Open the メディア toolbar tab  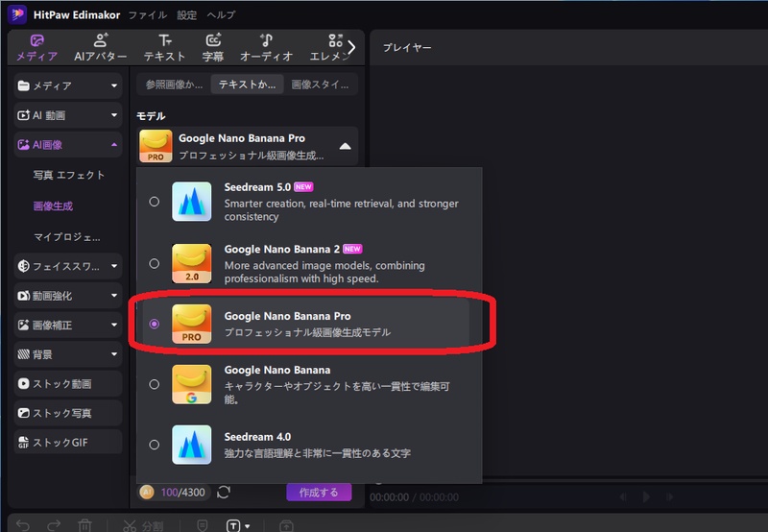click(x=36, y=48)
